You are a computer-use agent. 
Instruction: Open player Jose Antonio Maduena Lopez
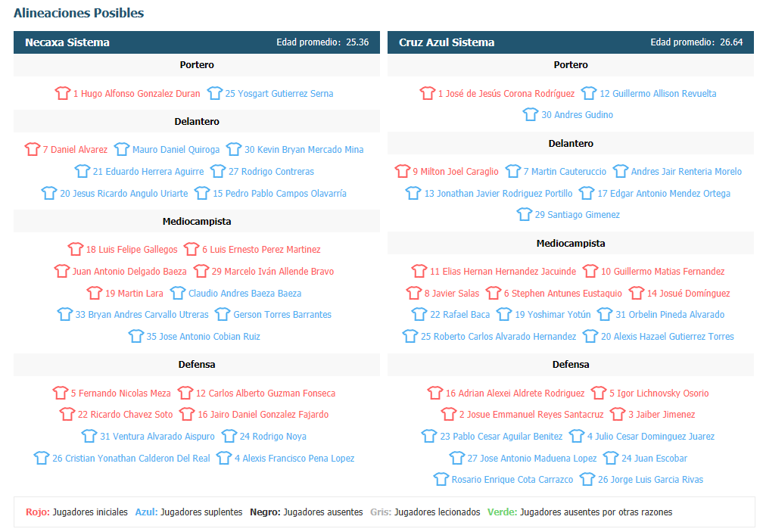[532, 458]
